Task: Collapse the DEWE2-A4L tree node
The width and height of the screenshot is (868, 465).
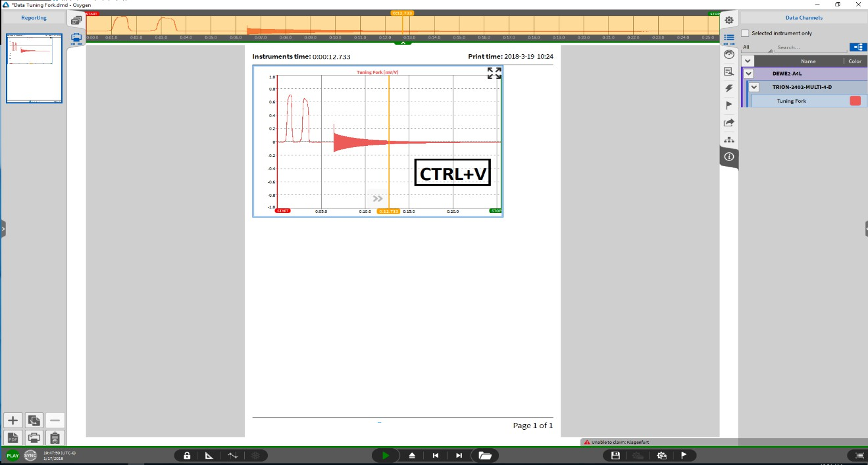Action: tap(748, 73)
